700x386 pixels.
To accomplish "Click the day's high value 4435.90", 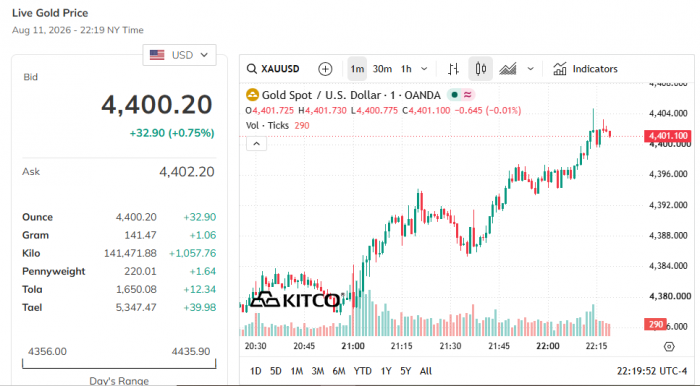I will 191,352.
